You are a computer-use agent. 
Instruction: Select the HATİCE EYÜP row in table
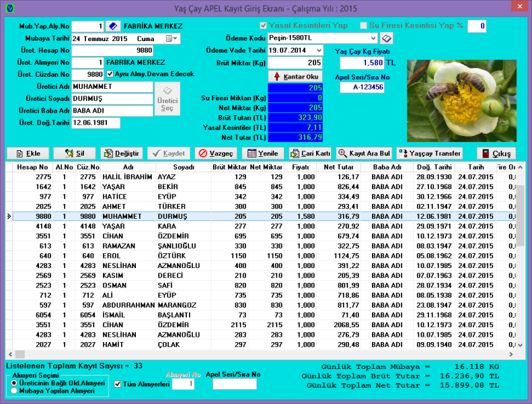(135, 197)
